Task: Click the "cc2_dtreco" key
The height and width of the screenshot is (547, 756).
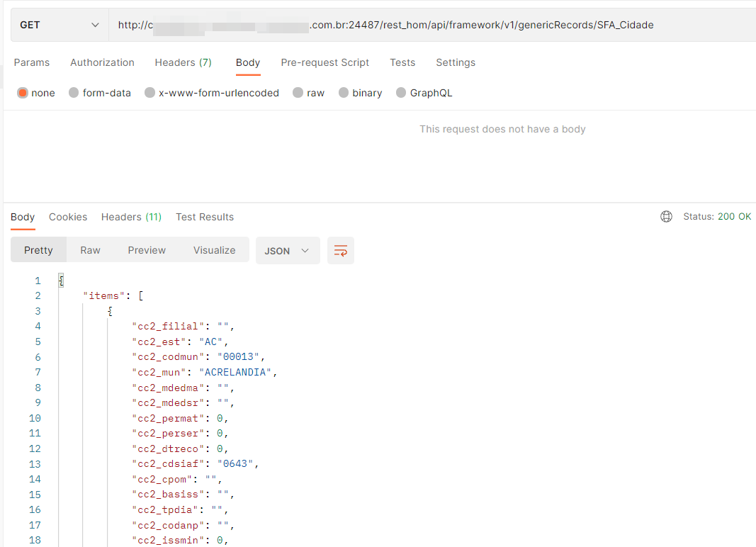Action: coord(168,449)
